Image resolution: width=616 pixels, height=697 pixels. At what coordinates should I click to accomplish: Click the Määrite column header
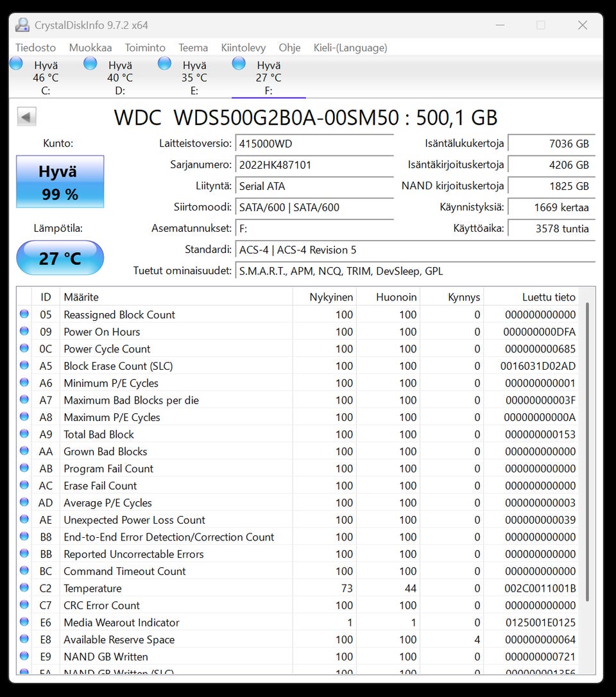(176, 297)
